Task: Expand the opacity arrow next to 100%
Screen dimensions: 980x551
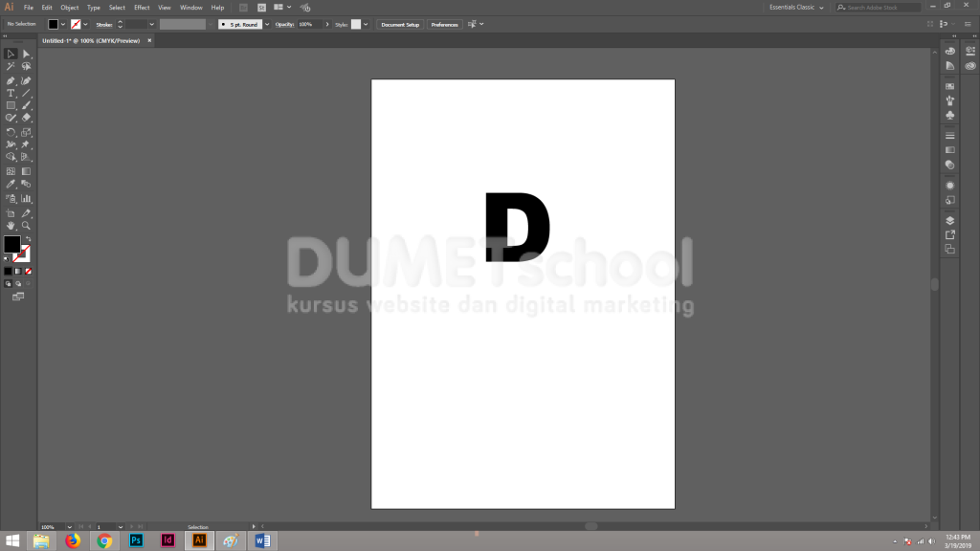Action: point(327,24)
